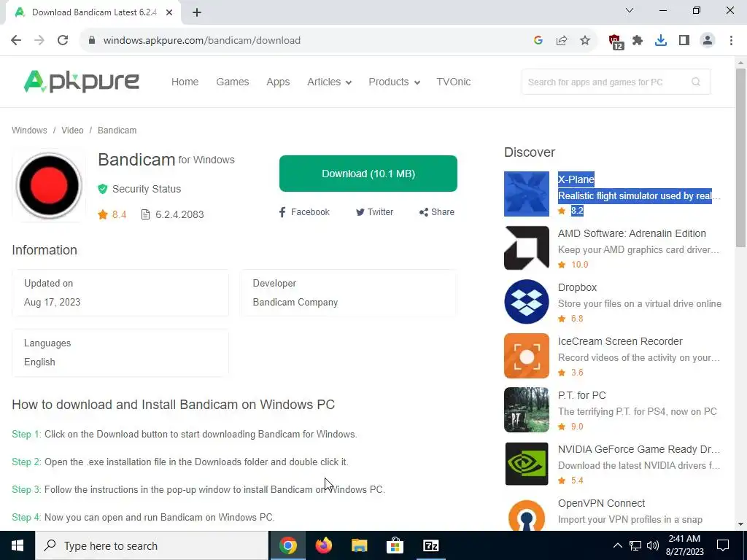Click the Security Status text
The image size is (747, 560).
[147, 189]
